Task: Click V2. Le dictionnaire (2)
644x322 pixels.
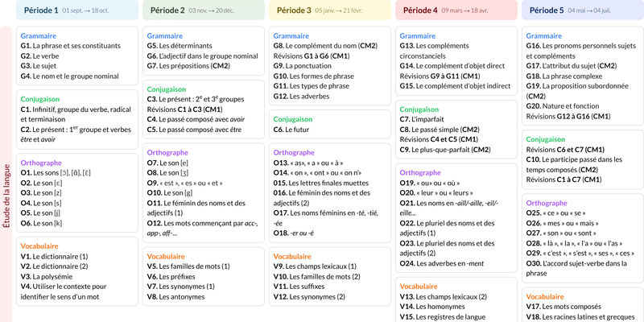Action: pos(54,266)
